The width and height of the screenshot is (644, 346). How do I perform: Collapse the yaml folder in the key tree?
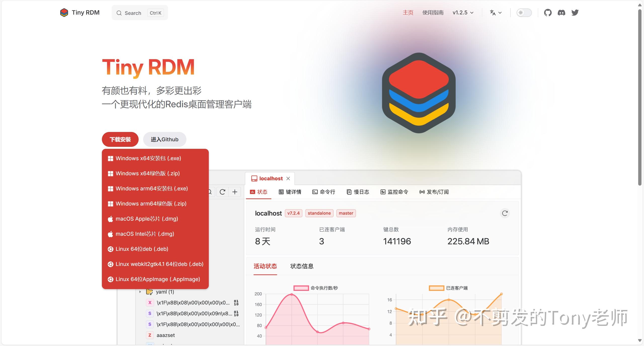coord(140,292)
